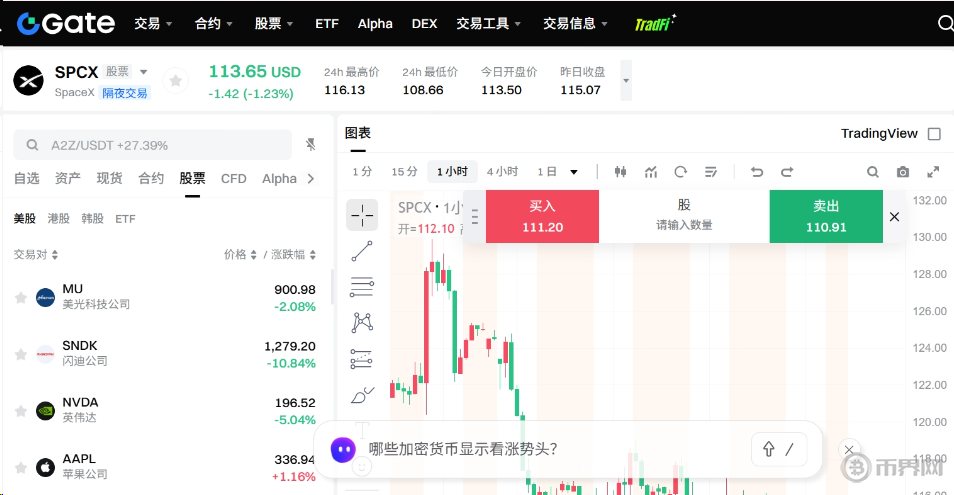The width and height of the screenshot is (954, 495).
Task: Favorite the NVDA star
Action: click(x=21, y=411)
